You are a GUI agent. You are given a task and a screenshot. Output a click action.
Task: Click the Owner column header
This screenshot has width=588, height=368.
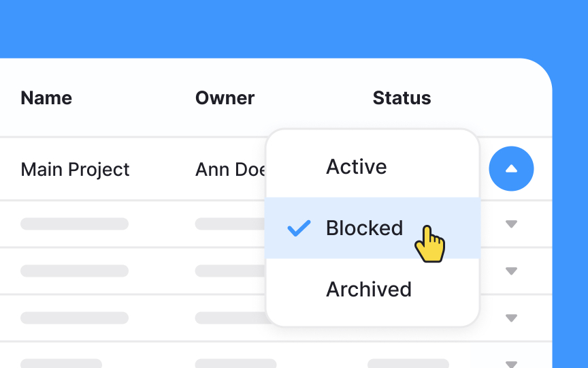(225, 98)
